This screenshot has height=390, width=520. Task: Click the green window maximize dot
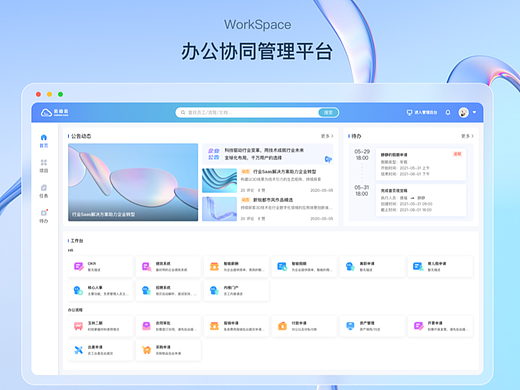(x=60, y=94)
